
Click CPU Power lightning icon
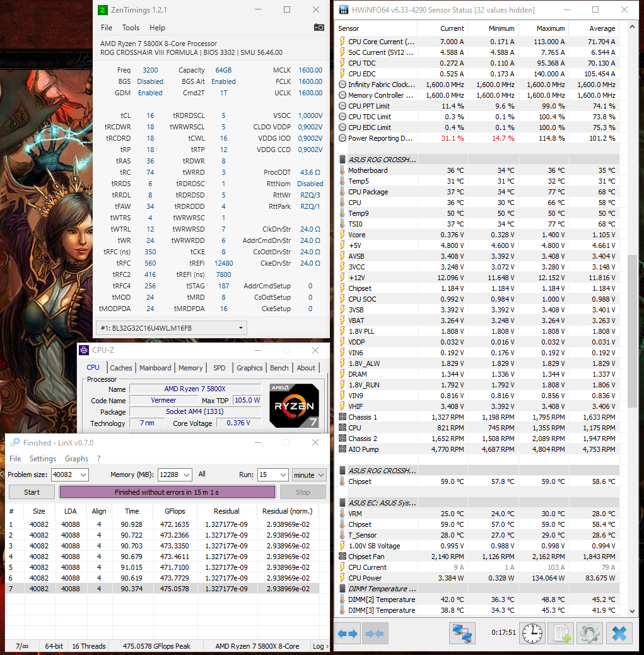(x=342, y=578)
